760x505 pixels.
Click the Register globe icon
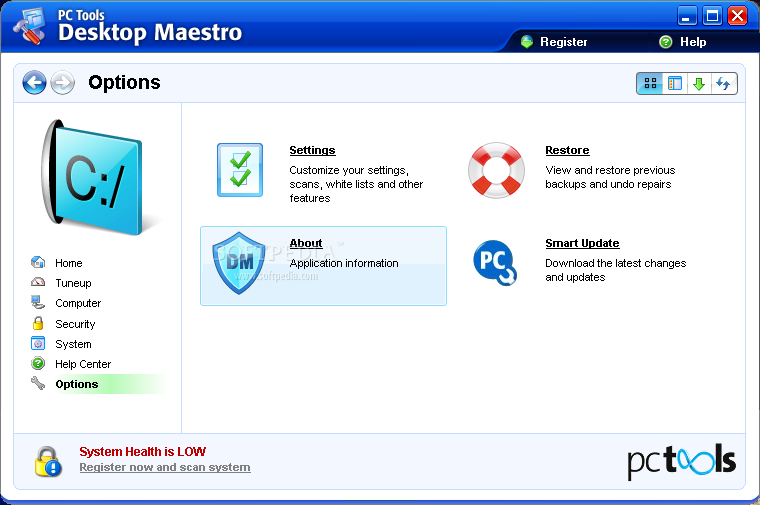[x=527, y=42]
